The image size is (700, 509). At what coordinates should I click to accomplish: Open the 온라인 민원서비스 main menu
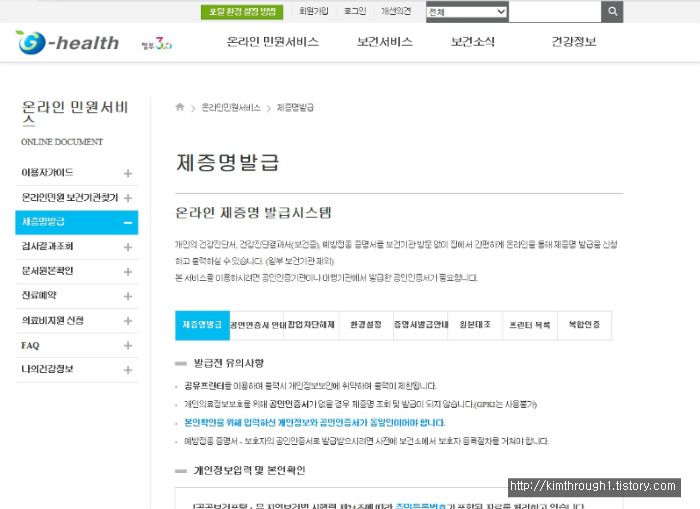[x=273, y=42]
